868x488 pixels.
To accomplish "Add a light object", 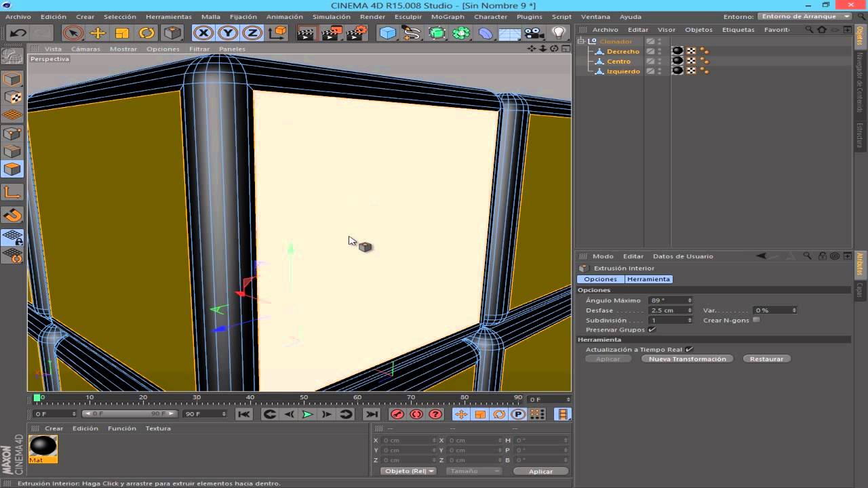I will [x=558, y=33].
